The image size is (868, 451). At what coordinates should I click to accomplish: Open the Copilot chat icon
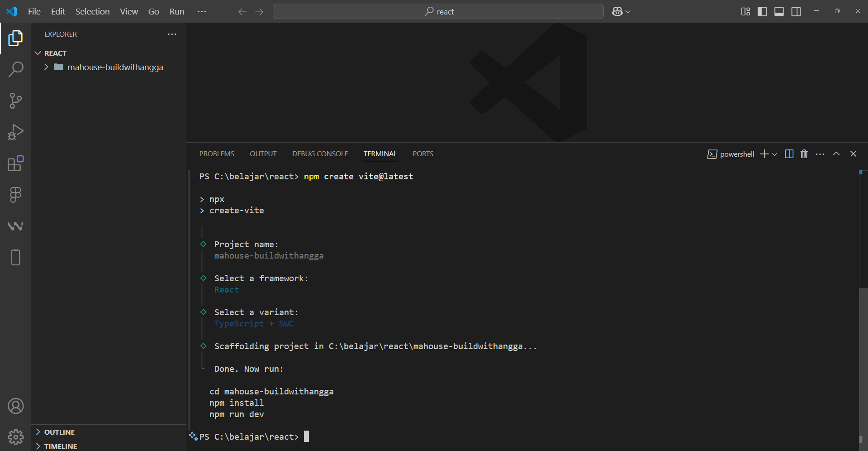[x=617, y=12]
